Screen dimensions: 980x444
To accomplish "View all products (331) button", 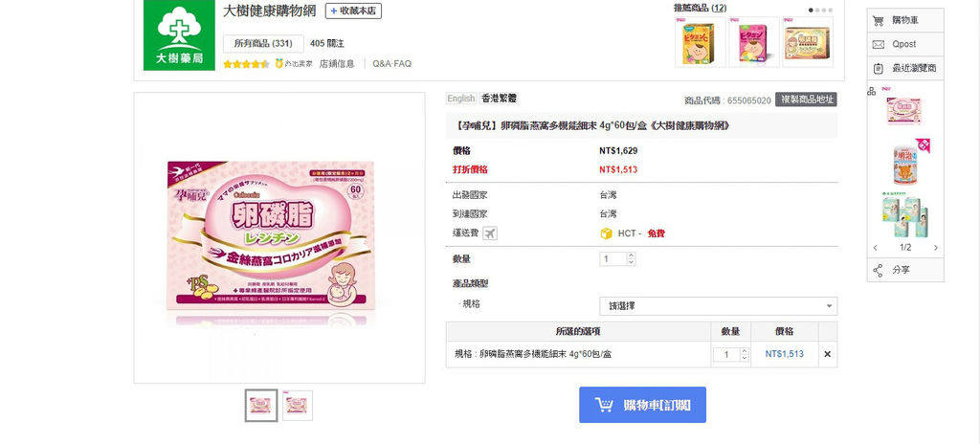I will tap(263, 43).
